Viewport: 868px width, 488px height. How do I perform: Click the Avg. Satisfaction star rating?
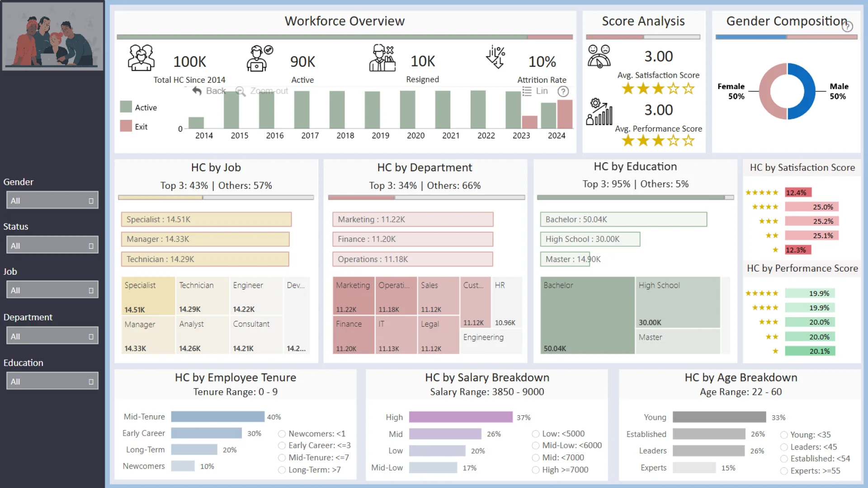click(x=658, y=89)
